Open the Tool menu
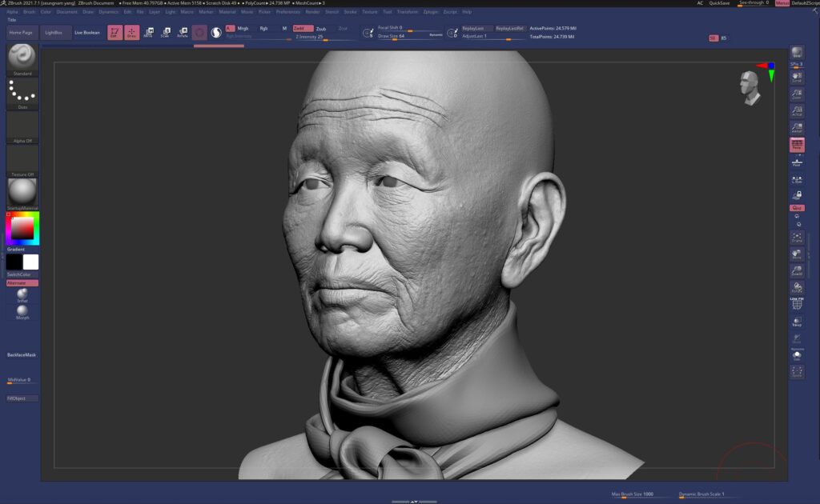 (x=388, y=12)
